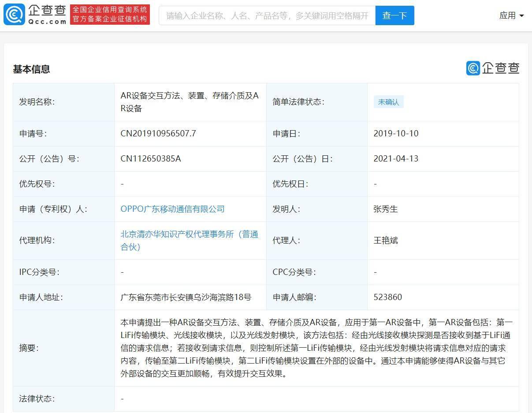Click the 申请人地址 label cell
Screen dimensions: 532x413
pos(63,297)
